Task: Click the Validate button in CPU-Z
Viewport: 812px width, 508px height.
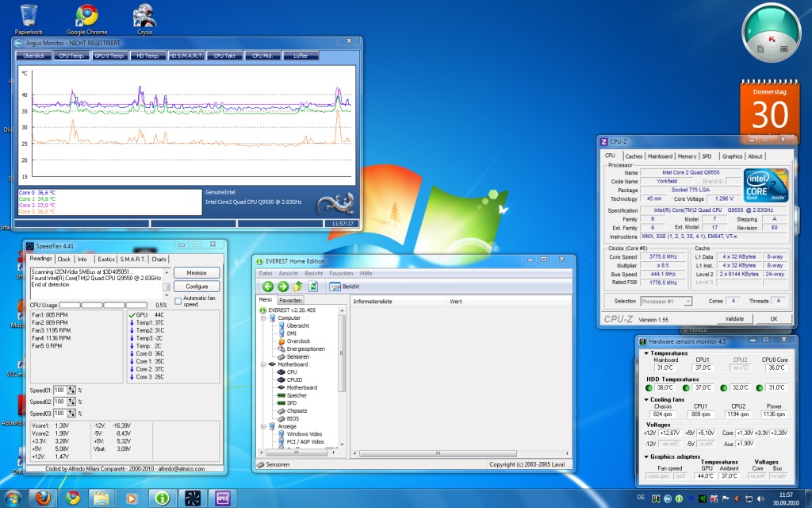Action: point(734,319)
